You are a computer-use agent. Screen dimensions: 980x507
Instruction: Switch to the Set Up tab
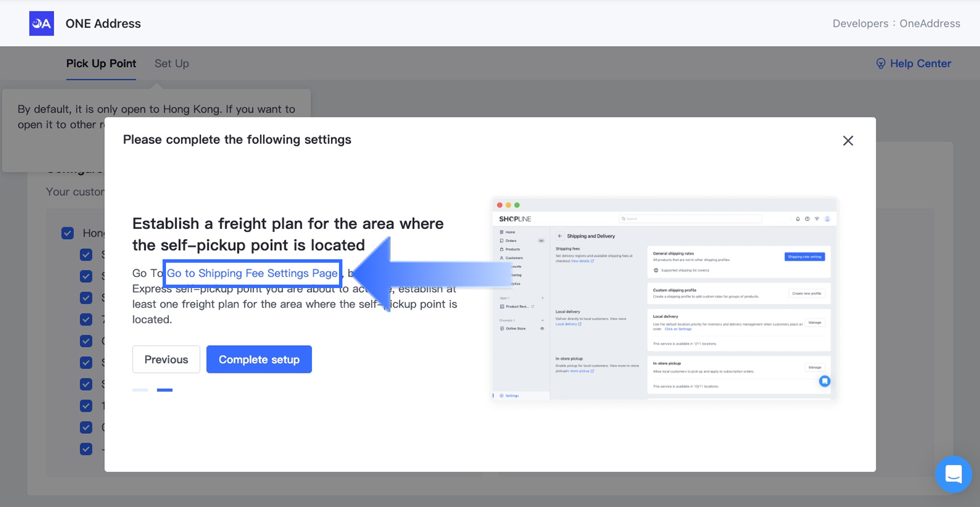pos(171,63)
